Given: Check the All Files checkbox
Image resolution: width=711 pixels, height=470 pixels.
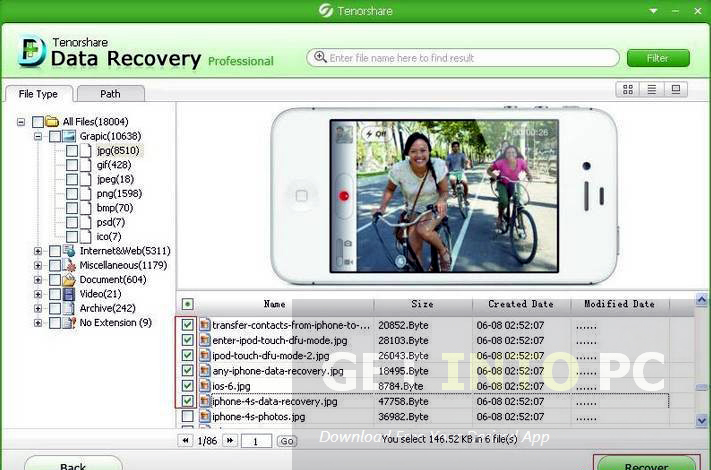Looking at the screenshot, I should pos(38,121).
